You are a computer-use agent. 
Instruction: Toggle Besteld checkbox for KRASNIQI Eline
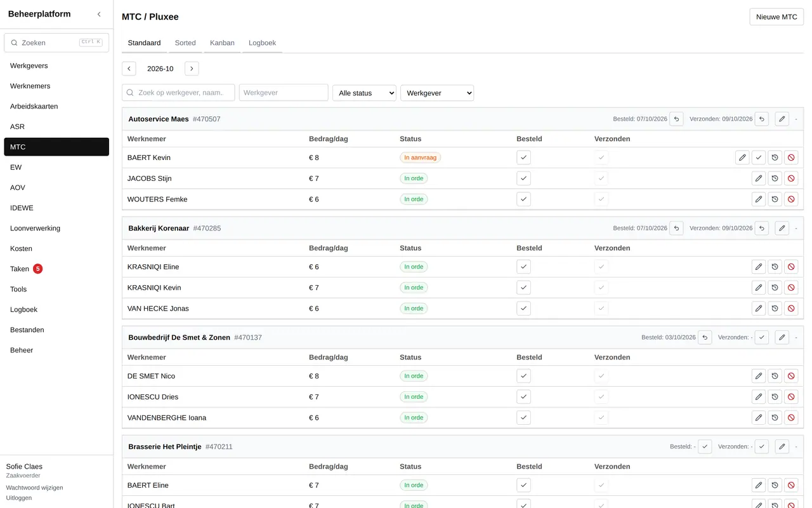click(523, 267)
